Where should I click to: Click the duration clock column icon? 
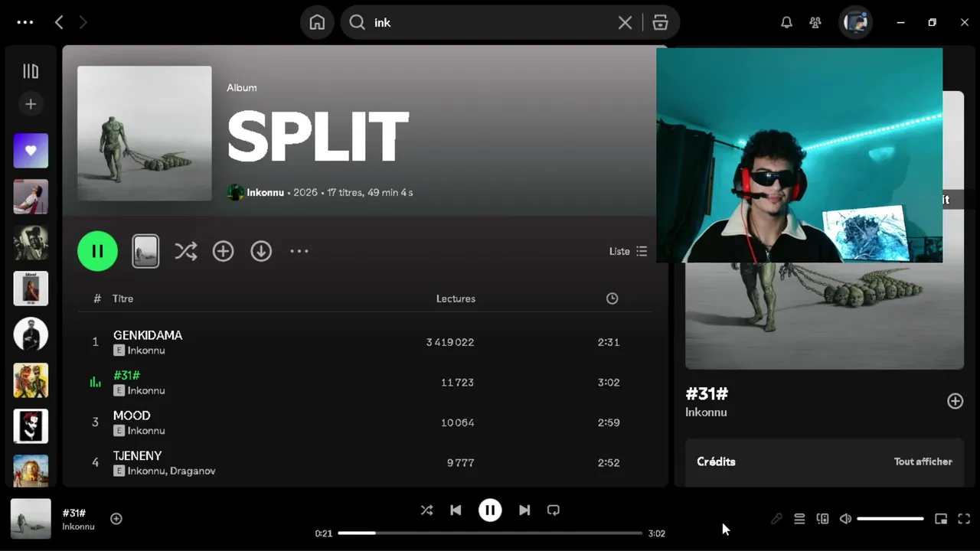(612, 298)
